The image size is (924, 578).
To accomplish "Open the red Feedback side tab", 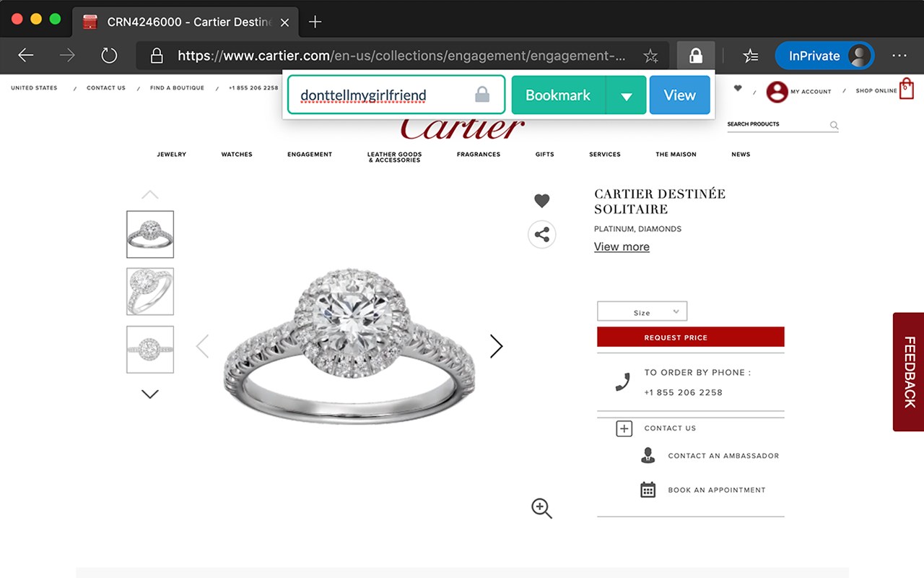I will pyautogui.click(x=908, y=371).
